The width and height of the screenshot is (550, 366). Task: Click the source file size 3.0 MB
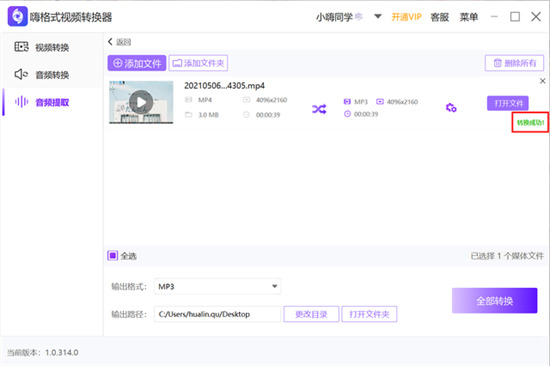point(208,115)
